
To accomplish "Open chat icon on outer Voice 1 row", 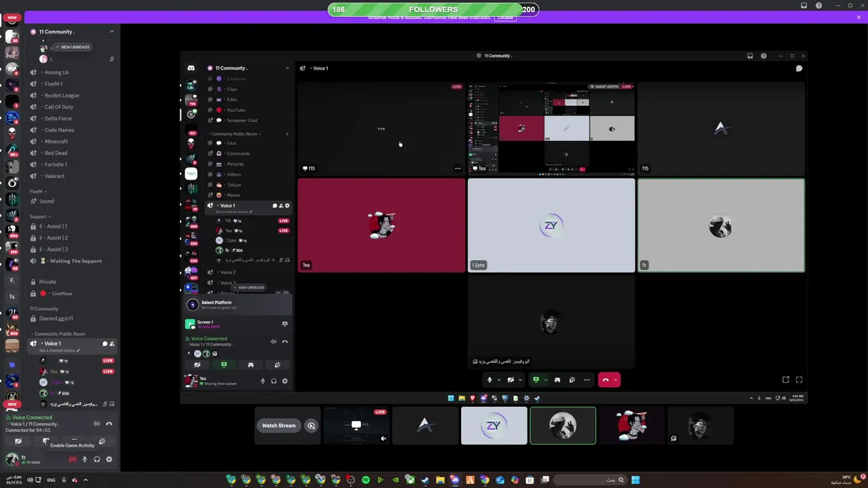I will pos(104,344).
